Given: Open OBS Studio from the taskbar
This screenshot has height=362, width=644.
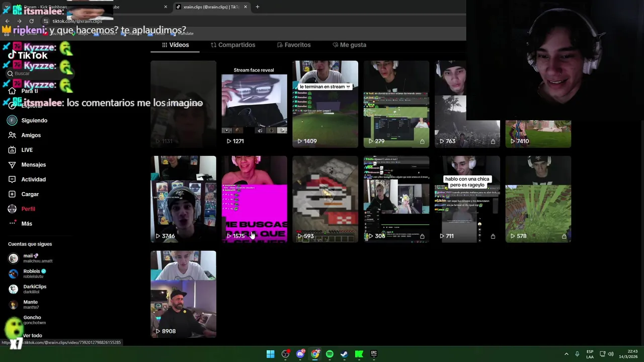Looking at the screenshot, I should click(285, 354).
